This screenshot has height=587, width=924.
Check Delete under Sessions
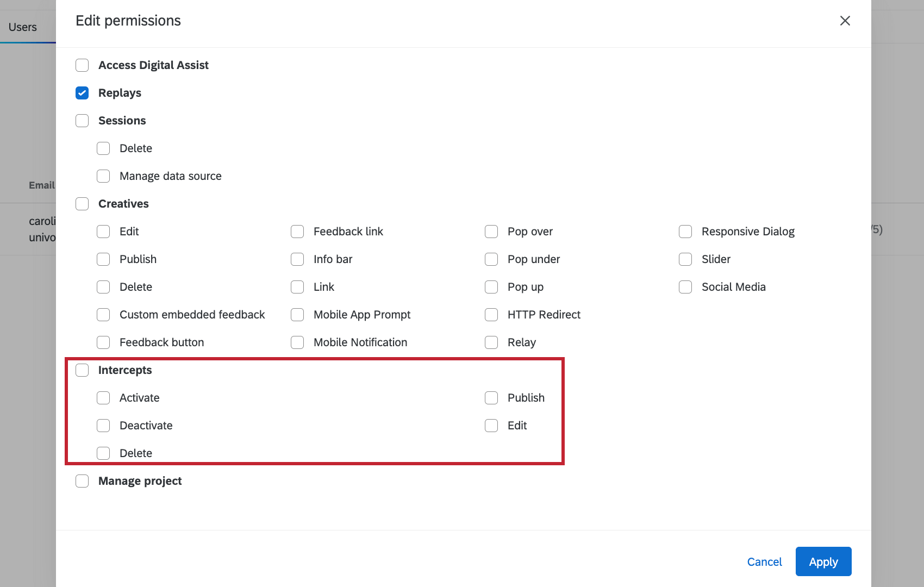point(103,148)
